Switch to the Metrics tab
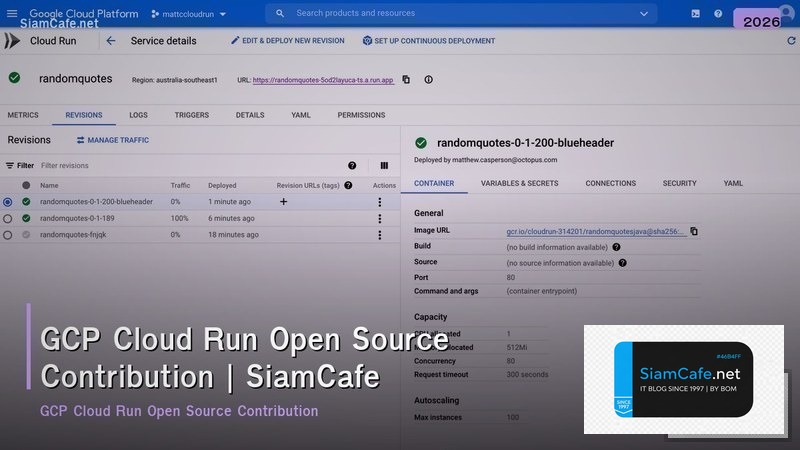This screenshot has height=450, width=800. tap(23, 115)
